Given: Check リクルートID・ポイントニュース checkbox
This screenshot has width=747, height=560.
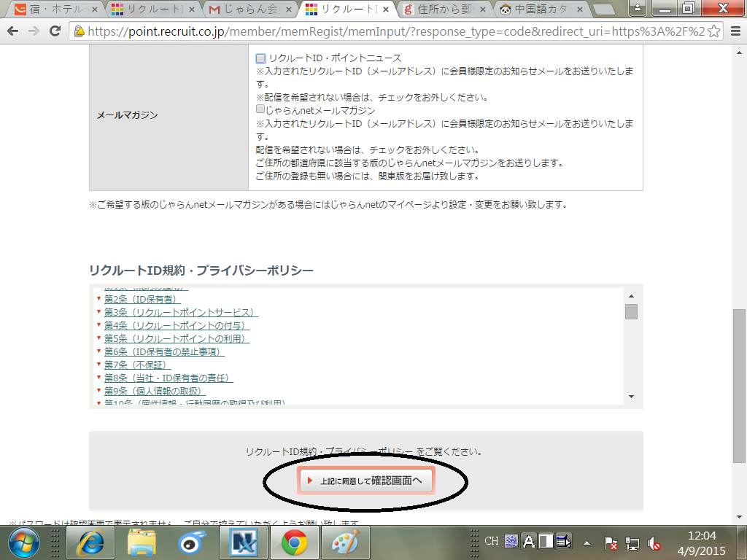Looking at the screenshot, I should [x=260, y=58].
